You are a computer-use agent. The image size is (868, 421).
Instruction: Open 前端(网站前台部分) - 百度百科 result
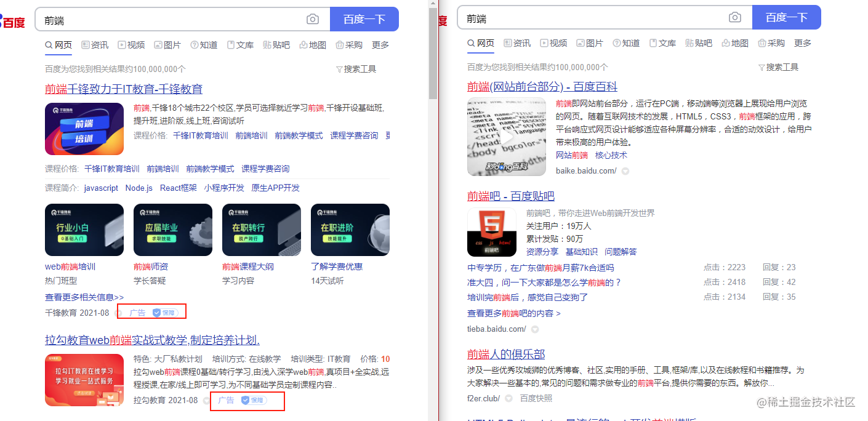(542, 86)
